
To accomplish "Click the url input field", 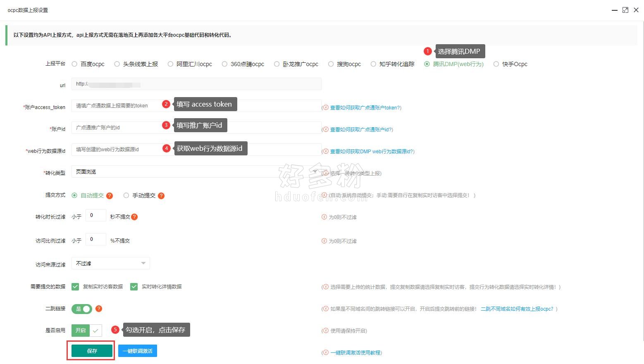I will click(x=196, y=84).
